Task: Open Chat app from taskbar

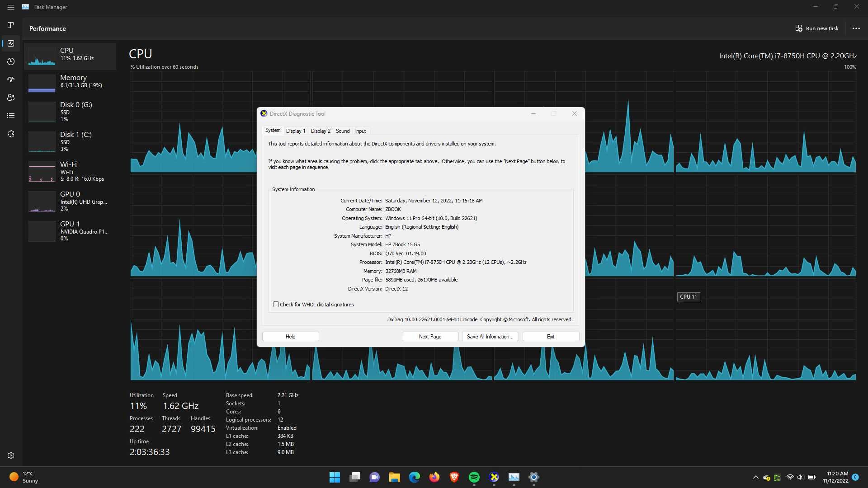Action: pyautogui.click(x=375, y=477)
